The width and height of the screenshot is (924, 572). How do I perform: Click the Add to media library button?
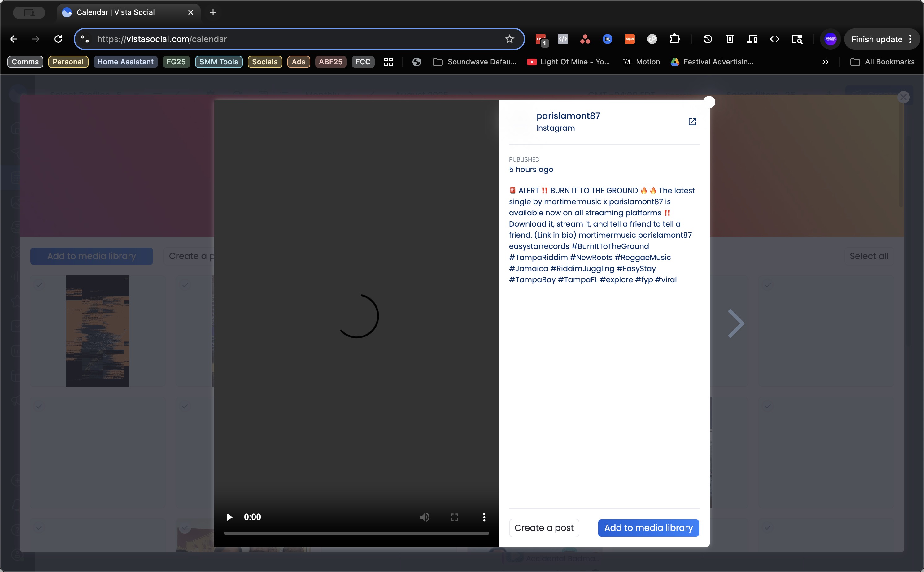pyautogui.click(x=648, y=528)
